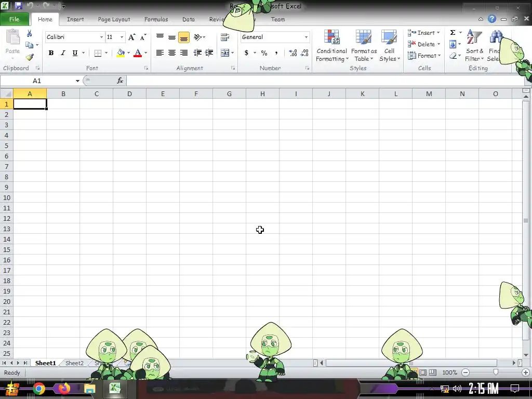The image size is (532, 399).
Task: Click Delete cells button
Action: [x=423, y=44]
